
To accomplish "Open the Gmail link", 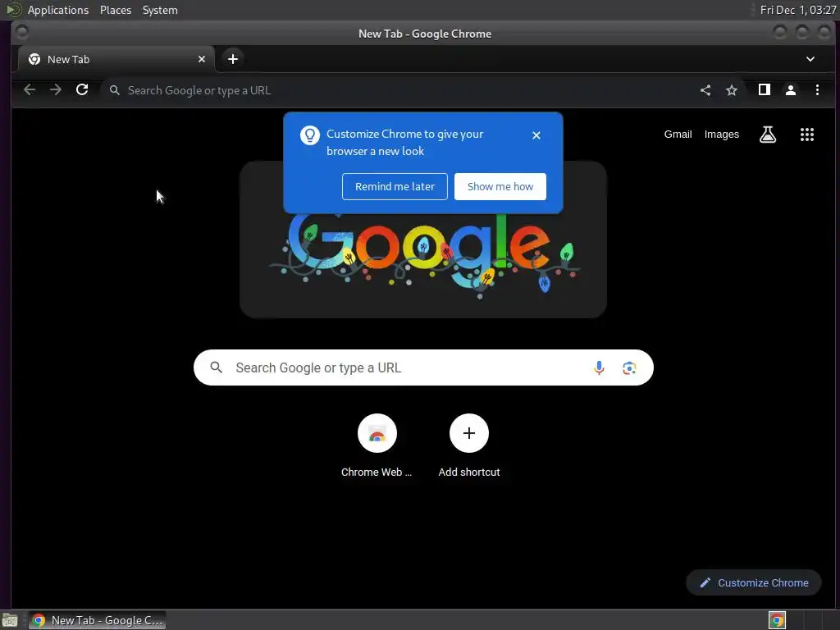I will click(x=678, y=135).
